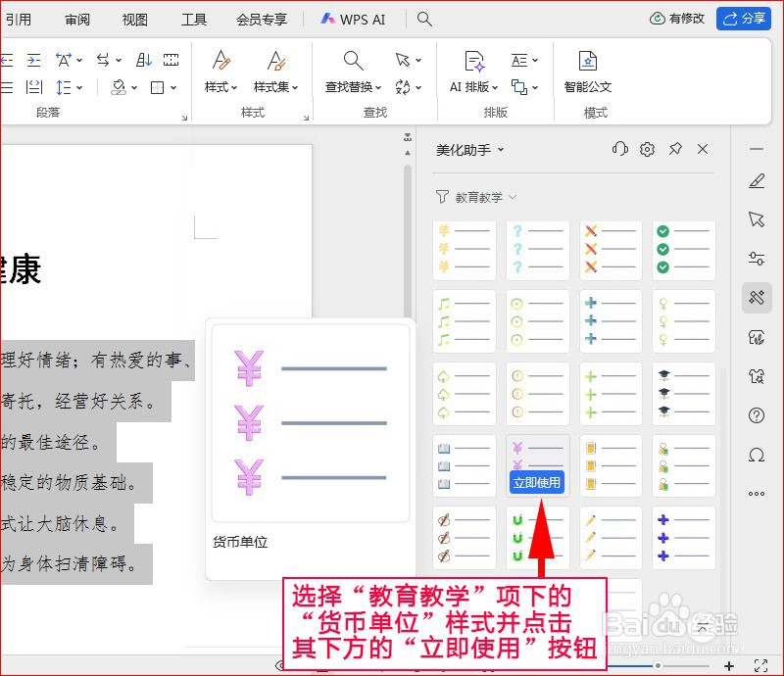Select the pointer tool icon in right sidebar
Screen dimensions: 784x676
coord(757,219)
